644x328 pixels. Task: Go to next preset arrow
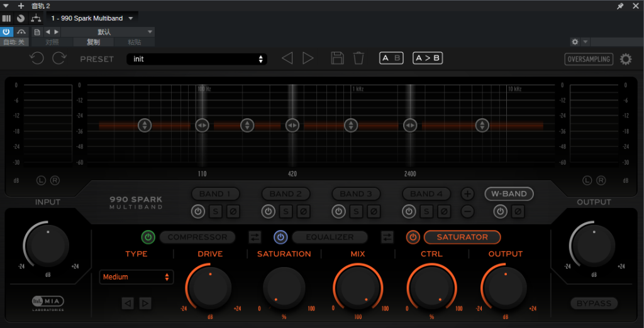coord(308,58)
